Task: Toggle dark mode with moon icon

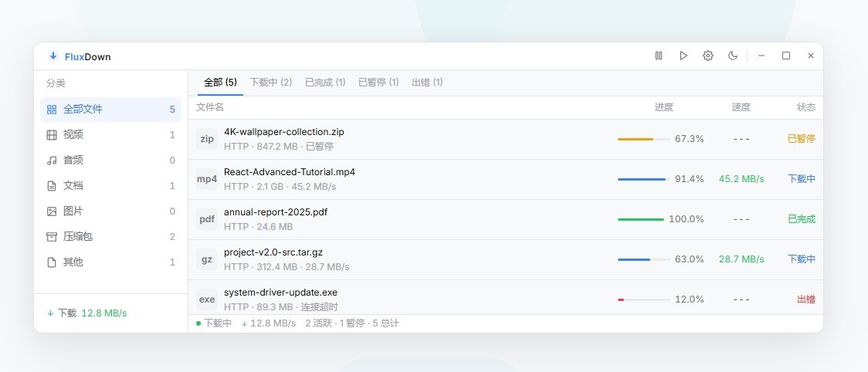Action: click(733, 56)
